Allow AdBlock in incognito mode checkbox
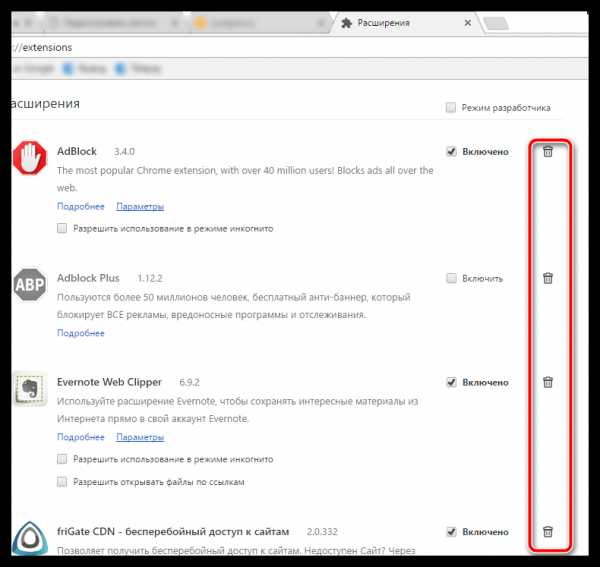Viewport: 600px width, 567px height. coord(62,228)
